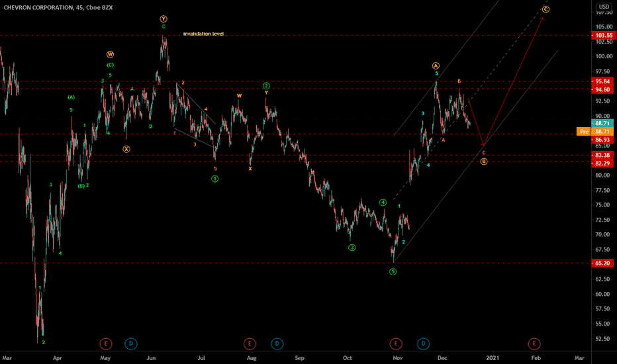Viewport: 617px width, 364px height.
Task: Click the green circled 1 wave label
Action: 215,179
